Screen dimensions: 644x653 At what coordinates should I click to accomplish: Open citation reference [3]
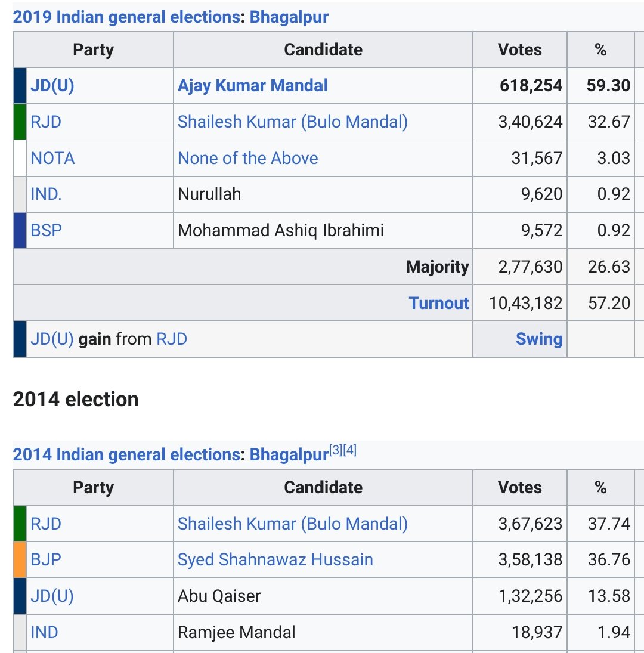[x=336, y=450]
